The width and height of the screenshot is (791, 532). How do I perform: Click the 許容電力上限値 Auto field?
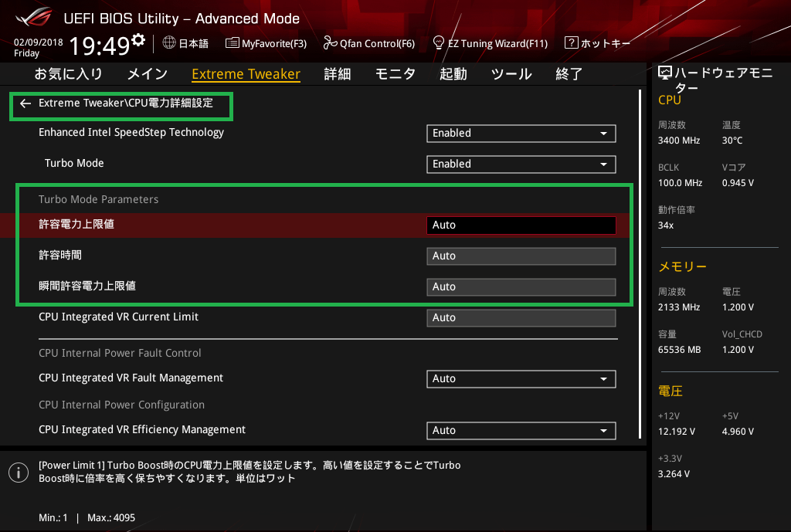521,225
